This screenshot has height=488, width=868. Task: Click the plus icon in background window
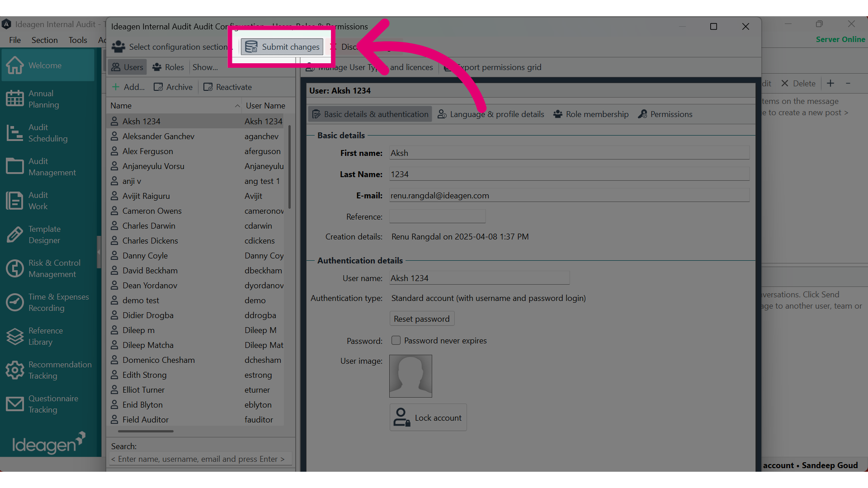click(x=830, y=83)
